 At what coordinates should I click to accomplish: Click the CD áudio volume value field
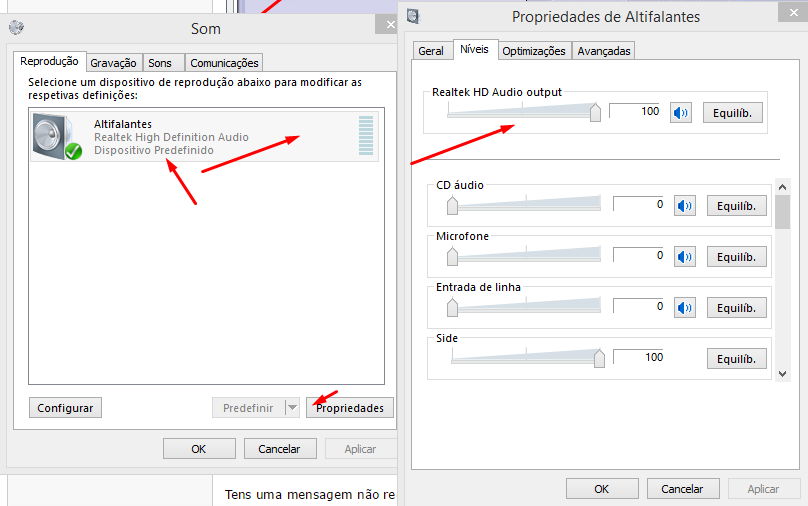(x=639, y=205)
